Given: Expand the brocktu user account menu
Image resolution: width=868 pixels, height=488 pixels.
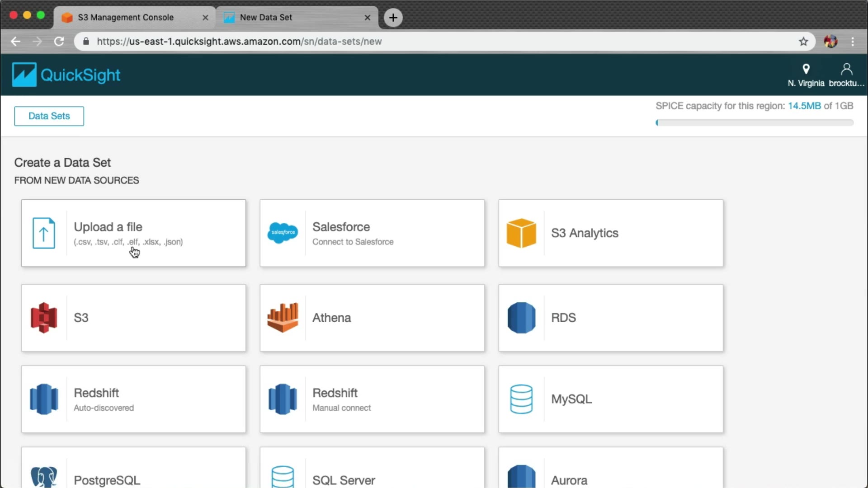Looking at the screenshot, I should point(846,75).
